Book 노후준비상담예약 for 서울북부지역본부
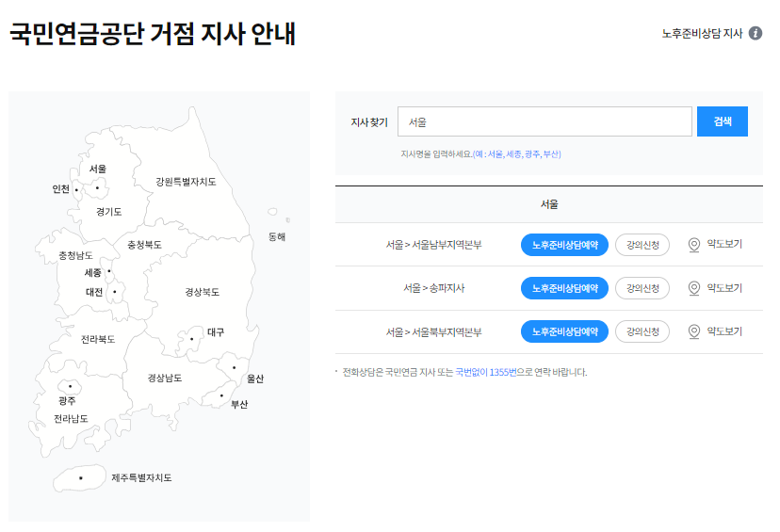Screen dimensions: 780x532 (x=564, y=331)
